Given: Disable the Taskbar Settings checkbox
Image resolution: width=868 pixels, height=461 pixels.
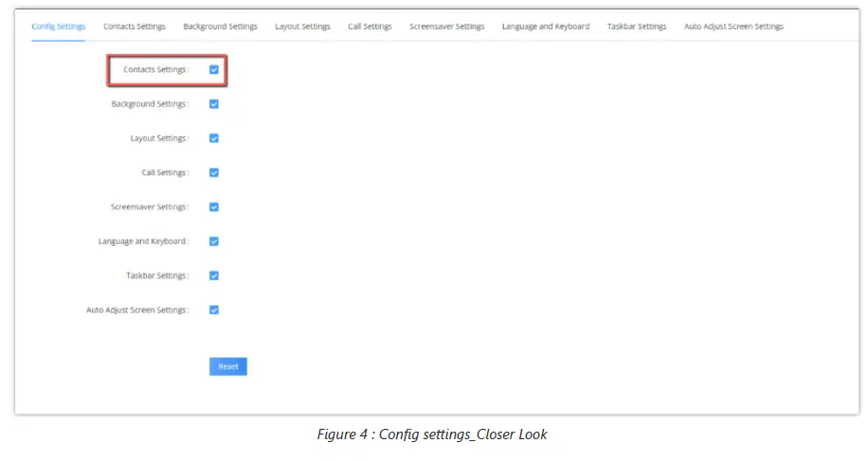Looking at the screenshot, I should (x=213, y=275).
